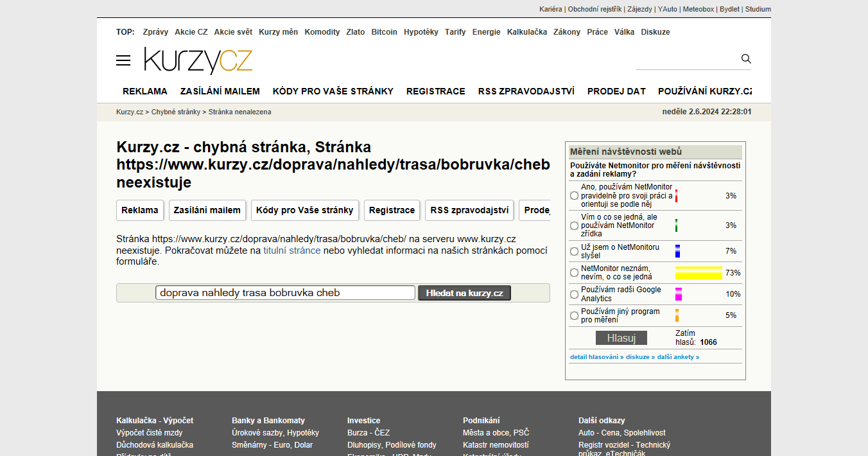This screenshot has height=456, width=868.
Task: Open footer link 'Katastr nemovitostí'
Action: [496, 445]
